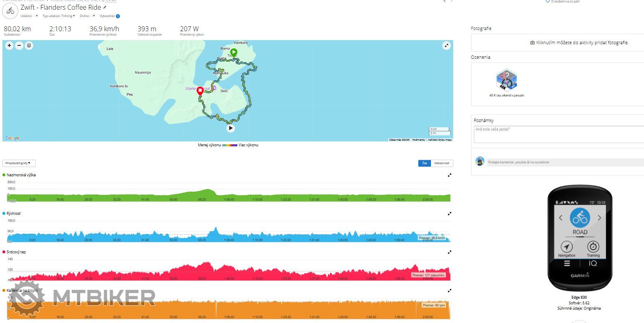Expand the Srdcový tep chart
Screen dimensions: 644x323
[449, 252]
